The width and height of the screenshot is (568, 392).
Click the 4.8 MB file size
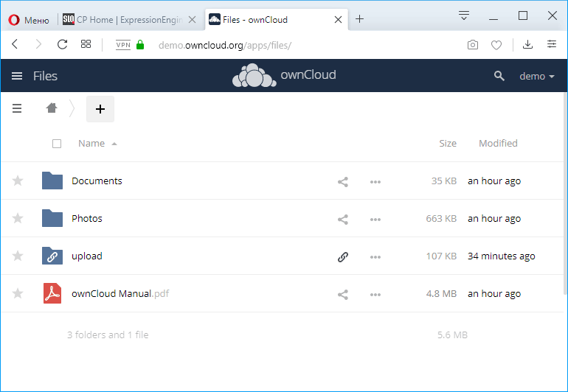[441, 293]
